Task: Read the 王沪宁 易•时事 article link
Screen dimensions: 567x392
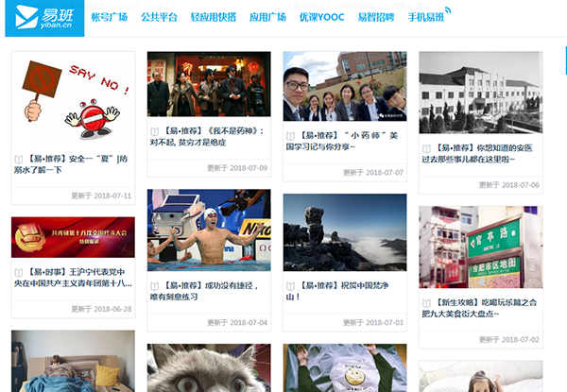Action: (73, 276)
